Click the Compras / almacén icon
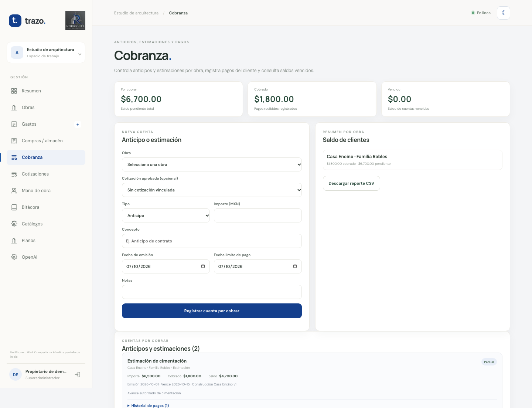 point(14,141)
